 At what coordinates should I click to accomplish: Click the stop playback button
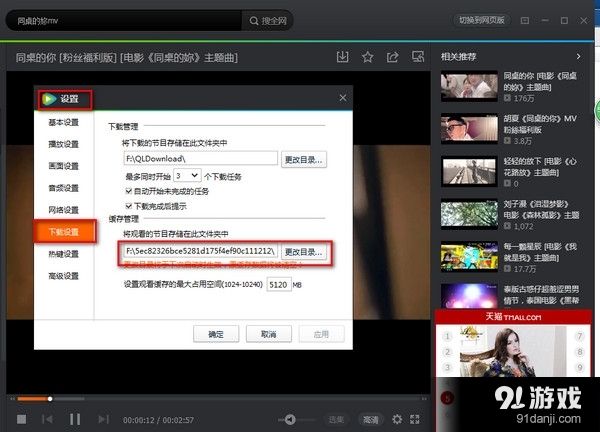[21, 419]
